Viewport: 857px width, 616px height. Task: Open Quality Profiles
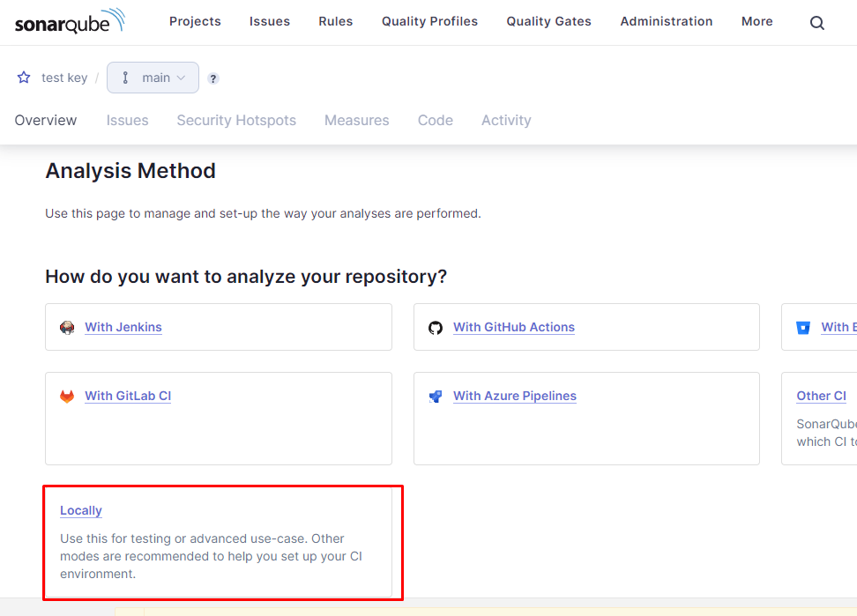(429, 21)
